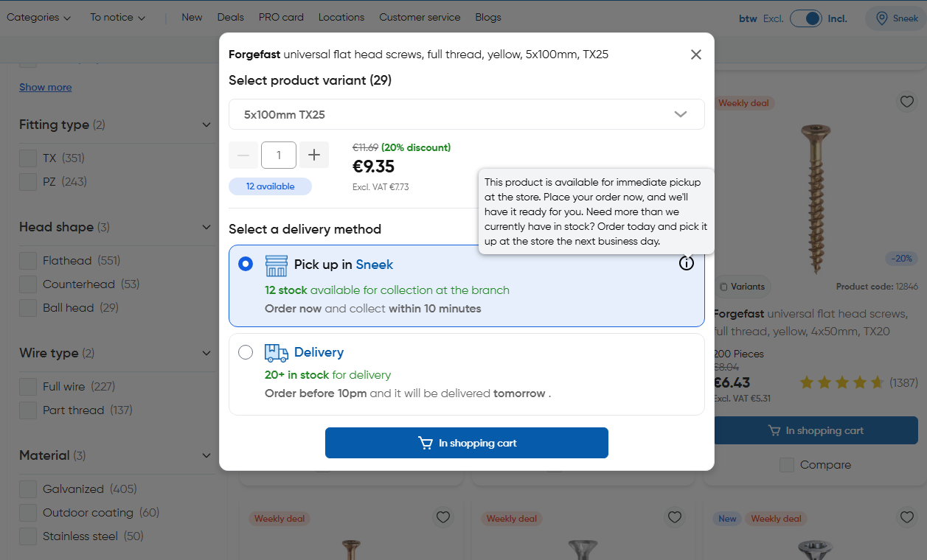Check the TX fitting type filter

click(28, 158)
